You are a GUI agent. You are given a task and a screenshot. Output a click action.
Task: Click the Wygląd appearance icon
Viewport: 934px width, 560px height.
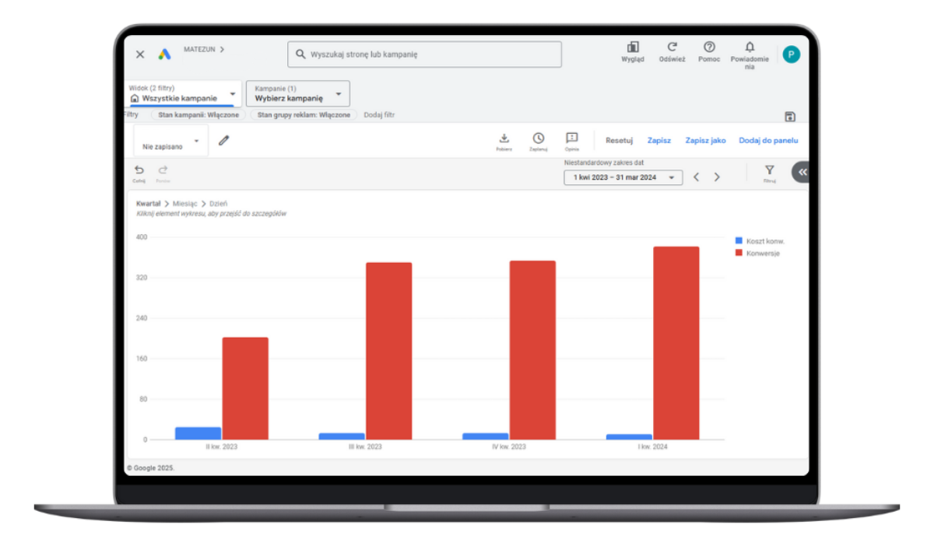[x=633, y=47]
